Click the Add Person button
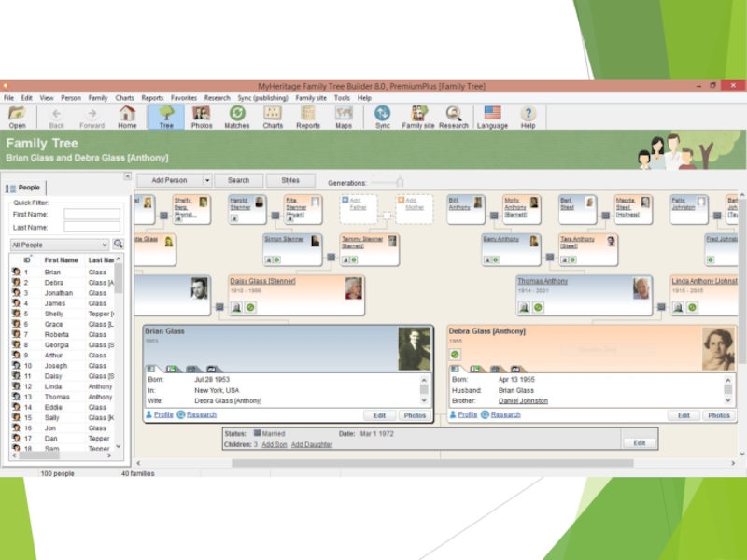 tap(170, 180)
